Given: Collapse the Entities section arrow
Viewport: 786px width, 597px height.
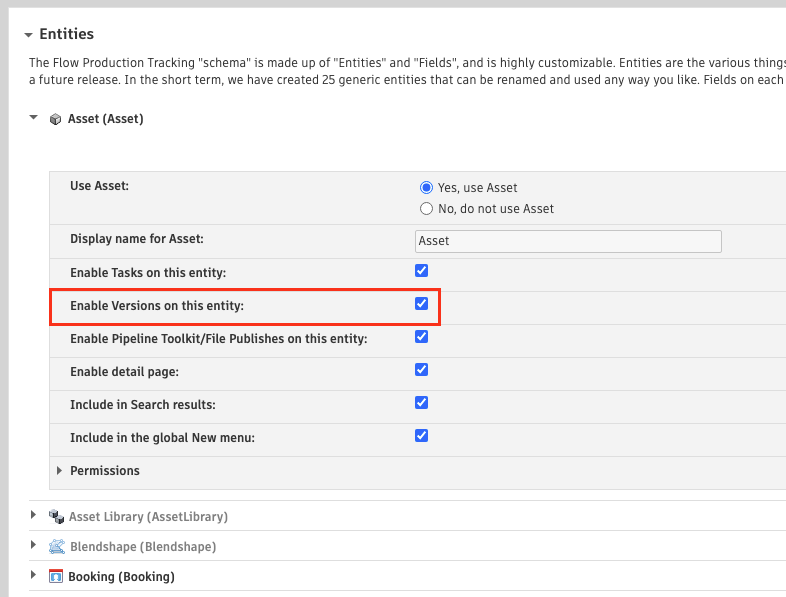Looking at the screenshot, I should click(28, 35).
